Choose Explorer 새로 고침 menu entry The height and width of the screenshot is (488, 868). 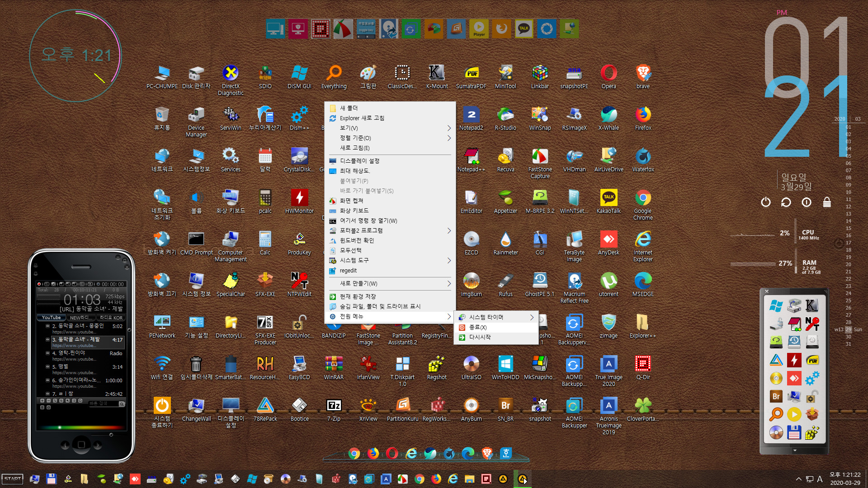click(390, 118)
